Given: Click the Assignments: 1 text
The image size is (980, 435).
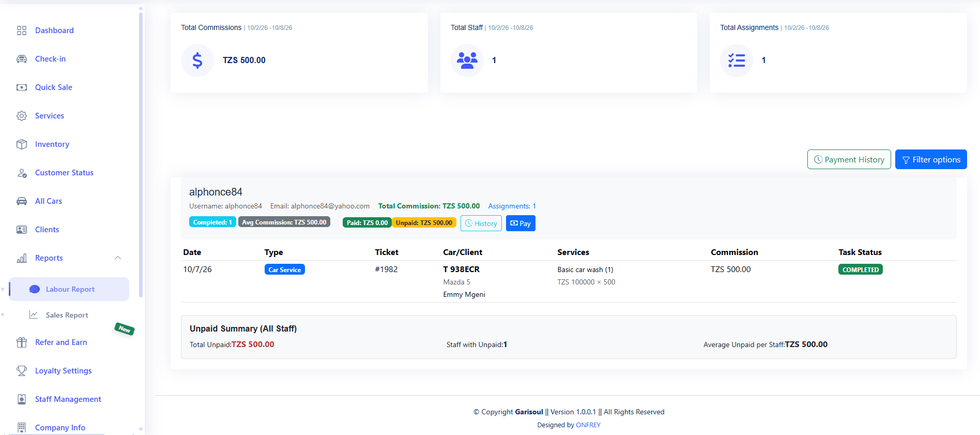Looking at the screenshot, I should coord(512,206).
